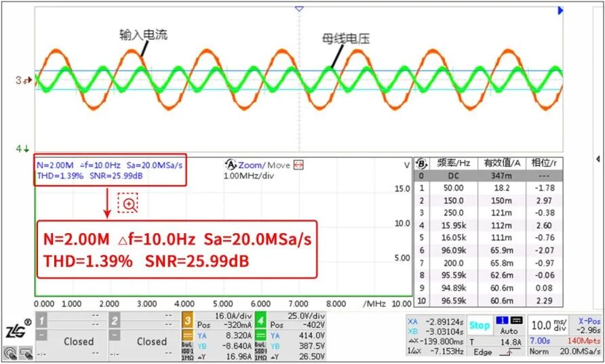
Task: Click trigger level T 14.8A
Action: pos(496,342)
